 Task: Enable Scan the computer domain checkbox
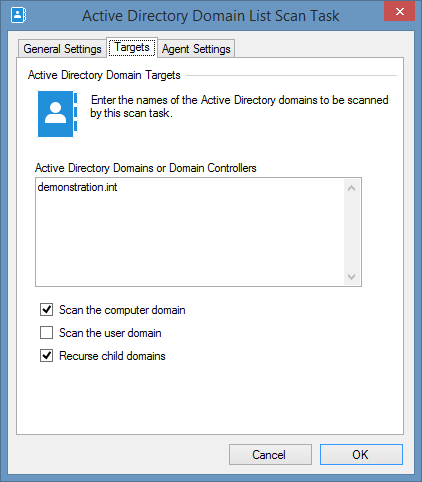point(46,310)
